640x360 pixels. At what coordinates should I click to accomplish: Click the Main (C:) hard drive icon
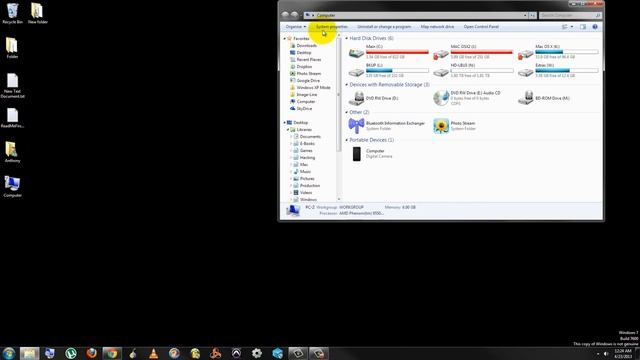[356, 53]
